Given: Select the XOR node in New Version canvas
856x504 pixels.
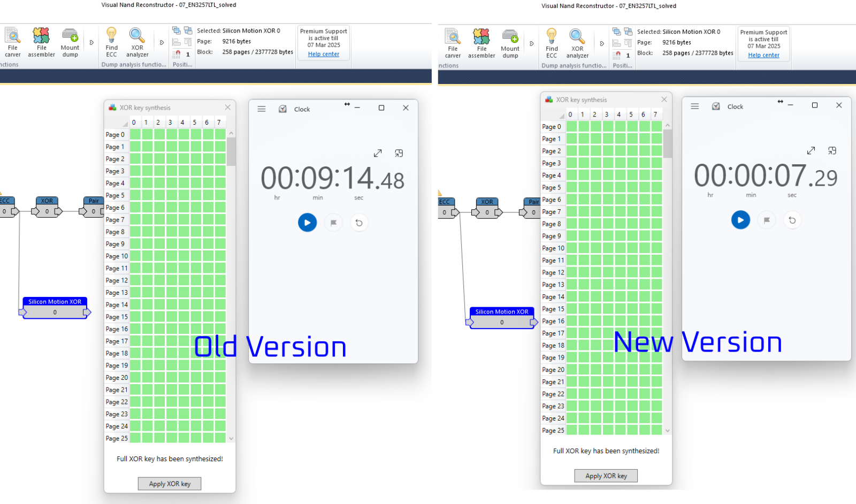Looking at the screenshot, I should [x=487, y=208].
